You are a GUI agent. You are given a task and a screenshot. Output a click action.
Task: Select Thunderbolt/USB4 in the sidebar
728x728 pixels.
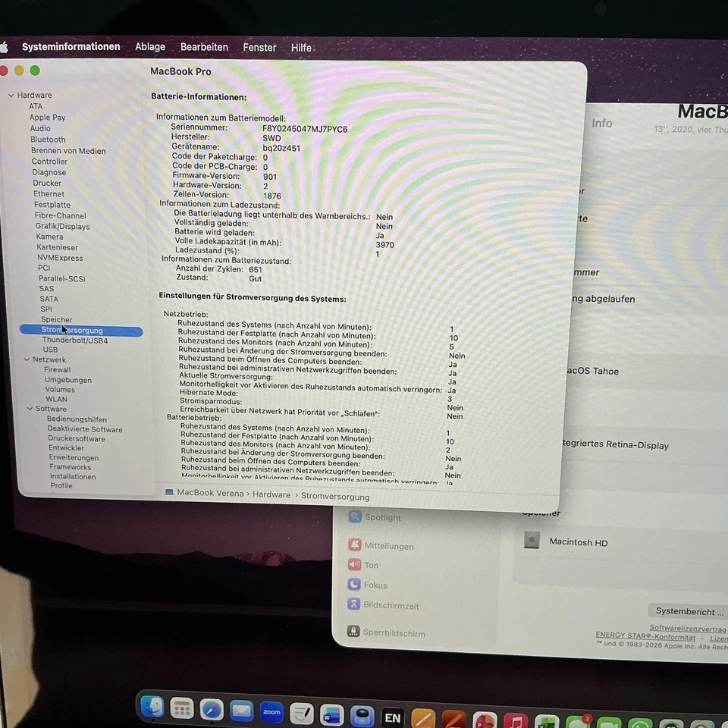[x=75, y=340]
